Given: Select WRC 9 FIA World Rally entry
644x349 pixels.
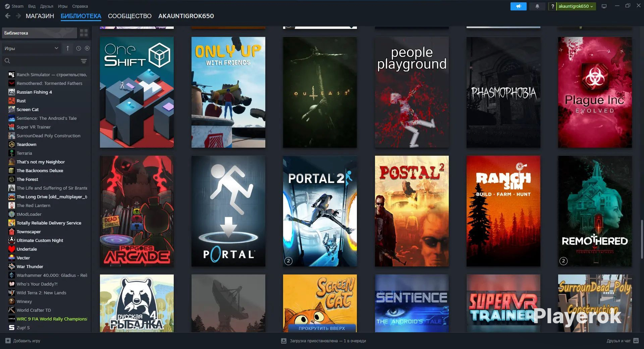Looking at the screenshot, I should [x=52, y=319].
